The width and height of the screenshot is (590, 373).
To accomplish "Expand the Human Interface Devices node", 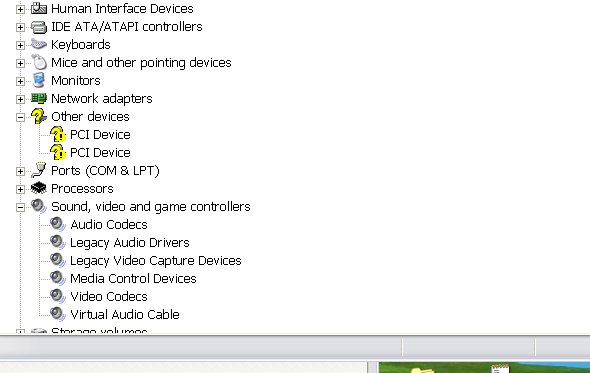I will (20, 9).
